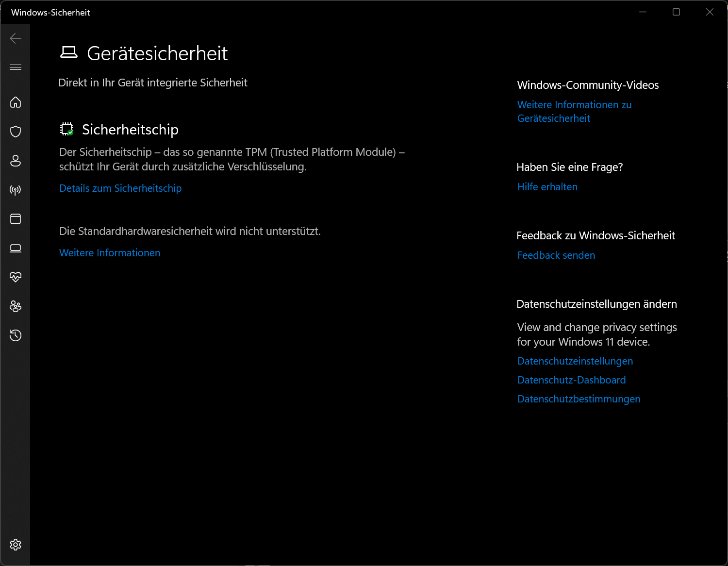Click 'Haben Sie eine Frage?' heading
The height and width of the screenshot is (566, 728).
click(x=570, y=167)
